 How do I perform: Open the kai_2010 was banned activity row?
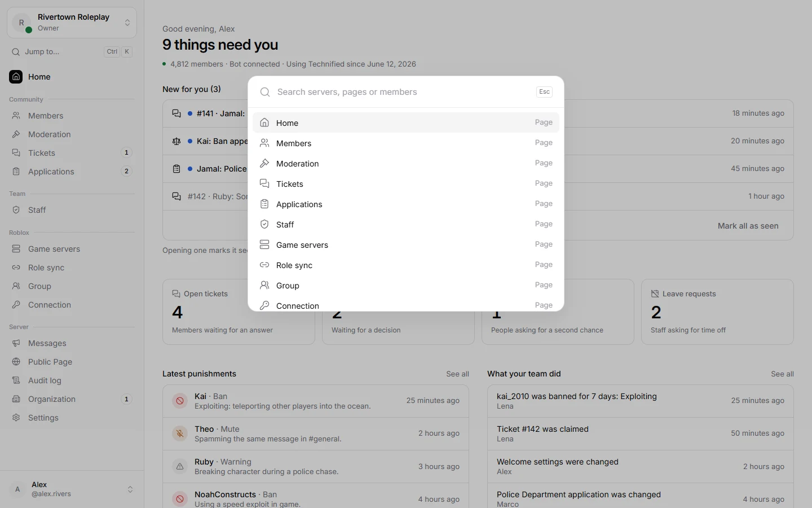(x=641, y=401)
